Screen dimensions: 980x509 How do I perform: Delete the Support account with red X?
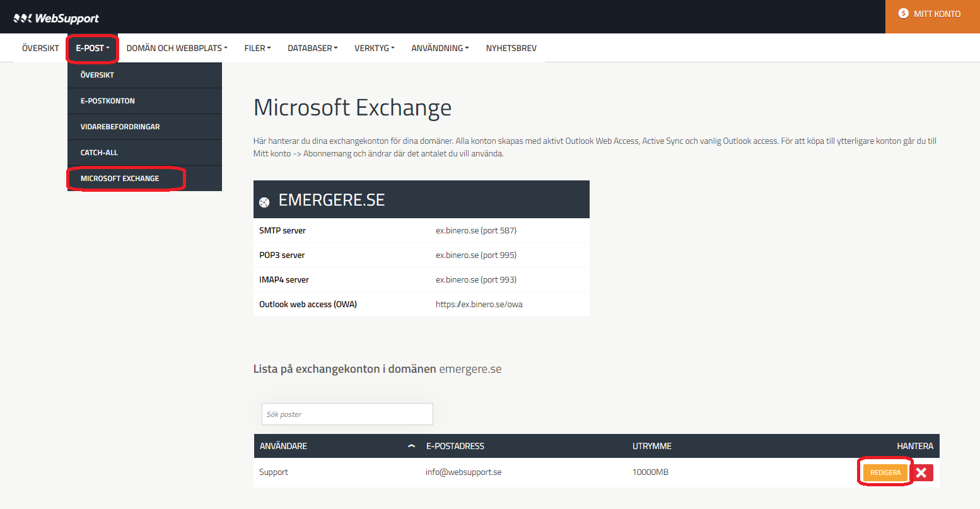(921, 472)
